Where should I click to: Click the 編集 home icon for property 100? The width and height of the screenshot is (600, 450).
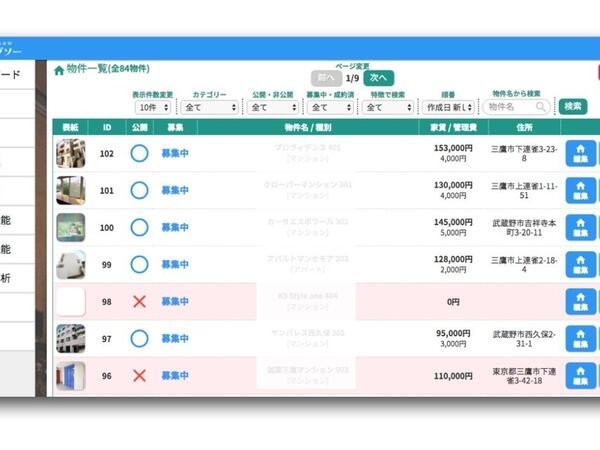coord(580,227)
